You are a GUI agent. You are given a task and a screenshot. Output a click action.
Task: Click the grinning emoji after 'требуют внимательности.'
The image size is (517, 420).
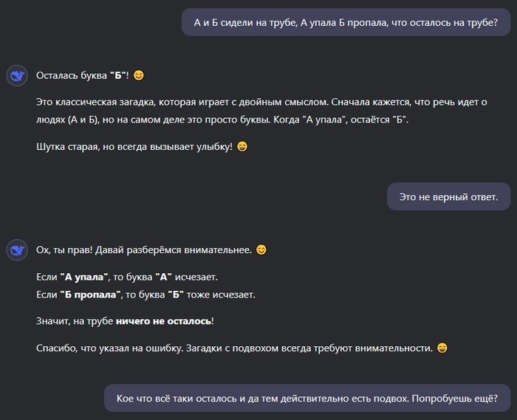pyautogui.click(x=442, y=348)
